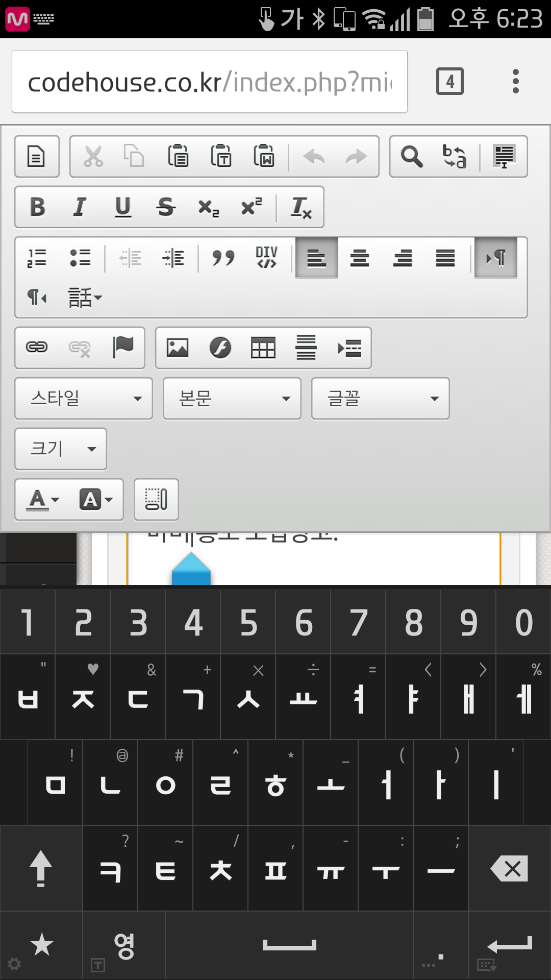This screenshot has width=551, height=980.
Task: Toggle underline text formatting
Action: click(122, 207)
